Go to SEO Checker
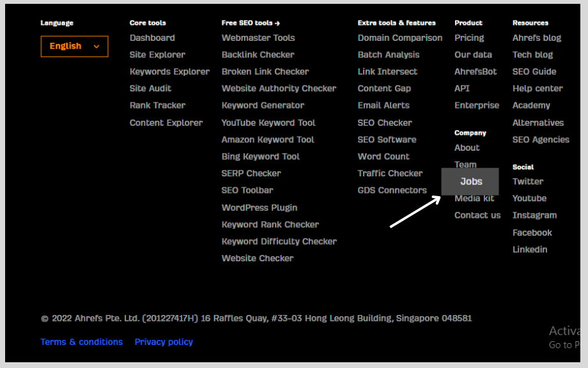 pos(385,123)
